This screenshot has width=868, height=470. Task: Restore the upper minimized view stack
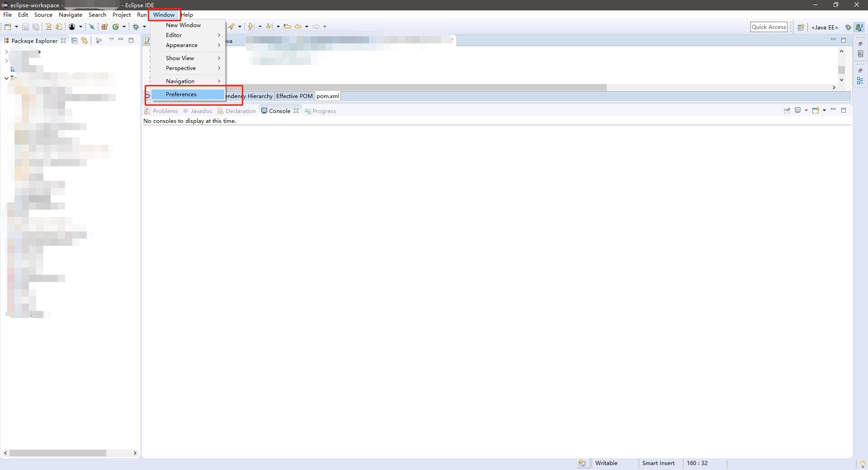860,44
